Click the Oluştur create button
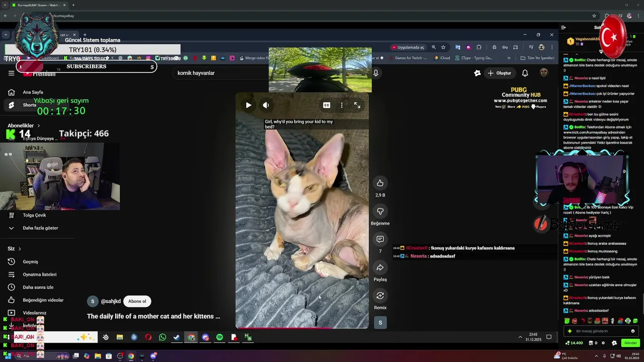This screenshot has width=644, height=362. point(499,73)
